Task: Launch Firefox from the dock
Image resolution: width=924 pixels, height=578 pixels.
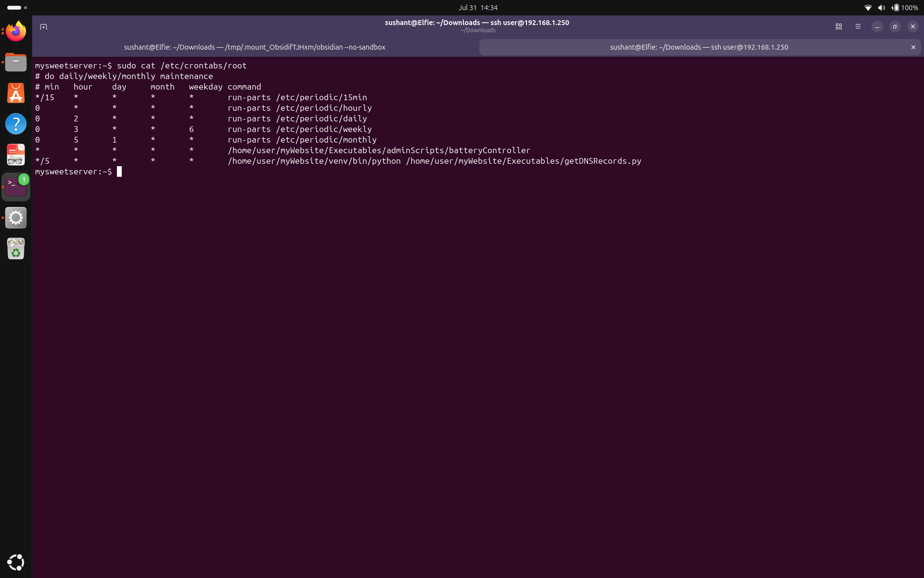Action: [x=16, y=31]
